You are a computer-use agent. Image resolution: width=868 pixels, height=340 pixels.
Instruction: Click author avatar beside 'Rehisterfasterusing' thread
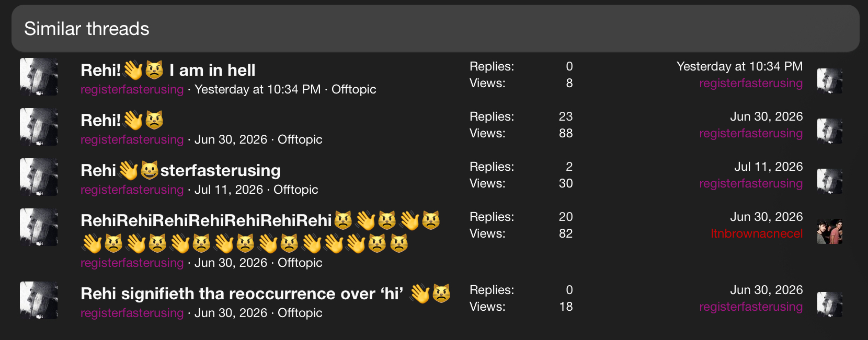pos(39,177)
